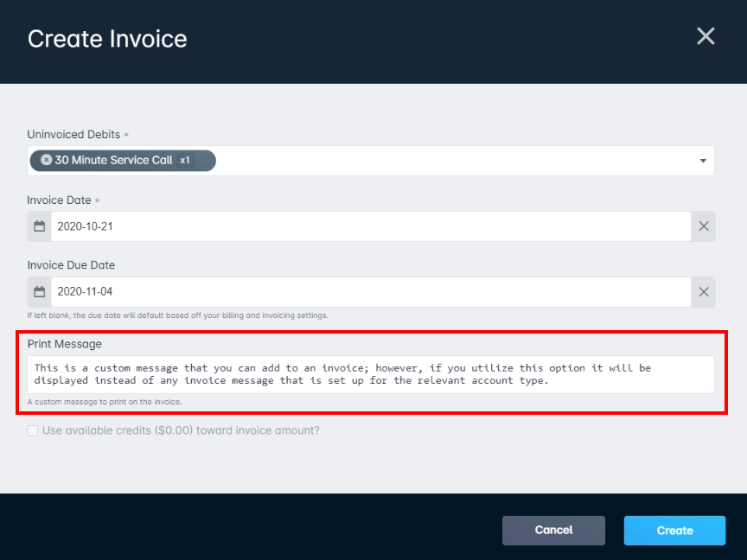Open calendar picker for Invoice Date
This screenshot has width=747, height=560.
[40, 226]
